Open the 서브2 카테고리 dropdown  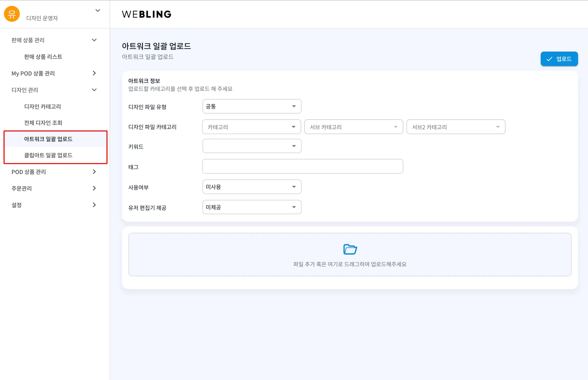456,127
